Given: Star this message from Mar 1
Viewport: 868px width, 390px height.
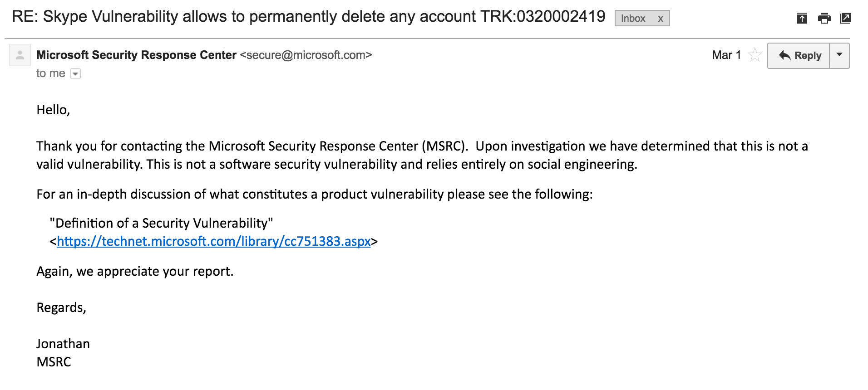Looking at the screenshot, I should pyautogui.click(x=755, y=55).
